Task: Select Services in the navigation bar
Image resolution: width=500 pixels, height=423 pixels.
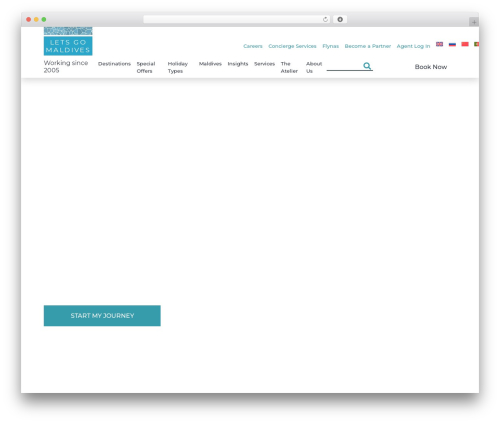Action: [x=264, y=64]
